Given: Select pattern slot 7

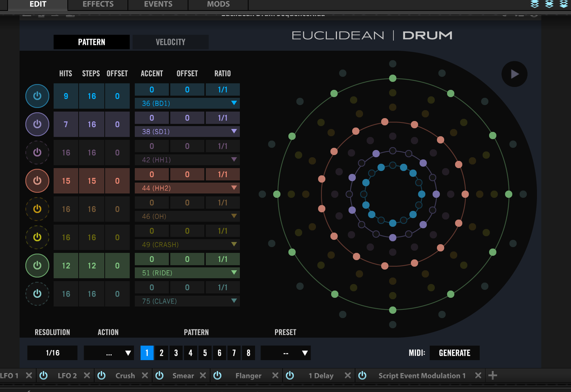Looking at the screenshot, I should 234,353.
